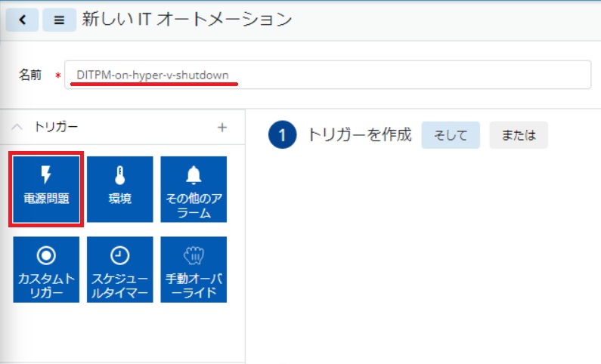Select the そして condition button
The height and width of the screenshot is (364, 601).
click(x=451, y=135)
